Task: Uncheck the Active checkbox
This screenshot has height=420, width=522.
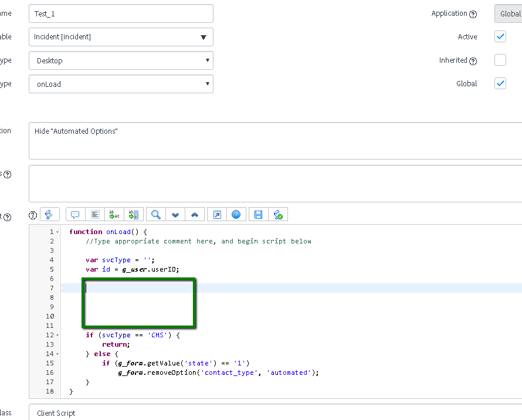Action: [500, 36]
